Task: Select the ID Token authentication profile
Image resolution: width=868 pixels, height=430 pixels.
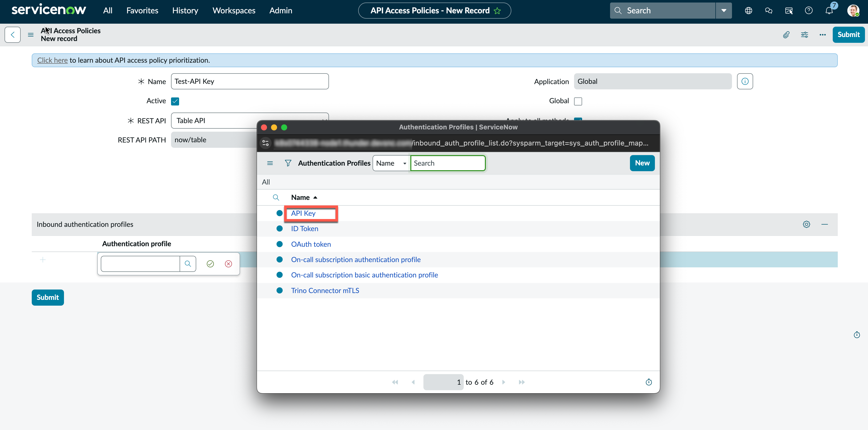Action: (305, 229)
